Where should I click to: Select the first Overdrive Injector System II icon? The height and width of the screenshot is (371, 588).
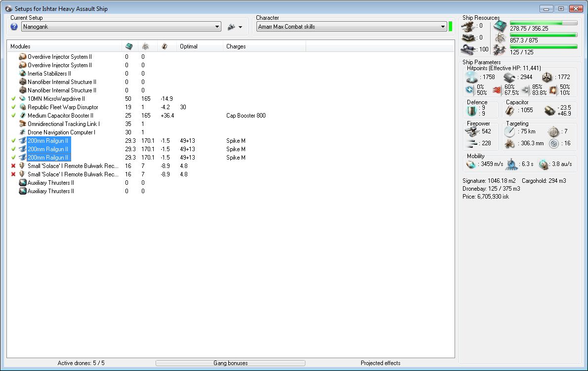click(23, 57)
